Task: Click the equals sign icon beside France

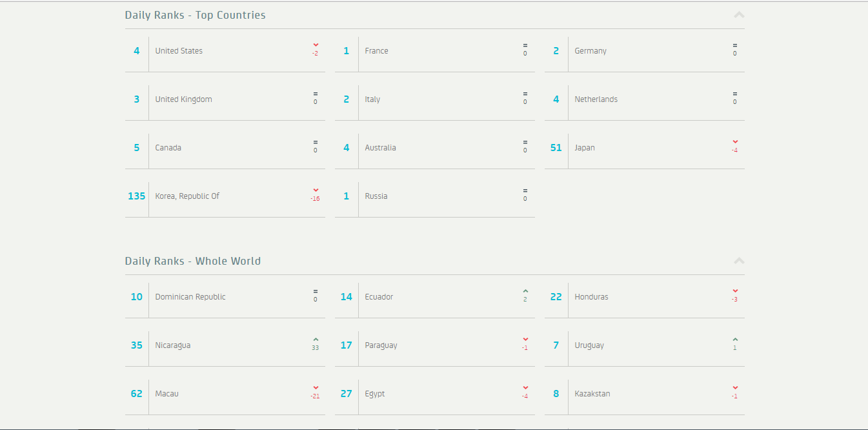Action: 525,45
